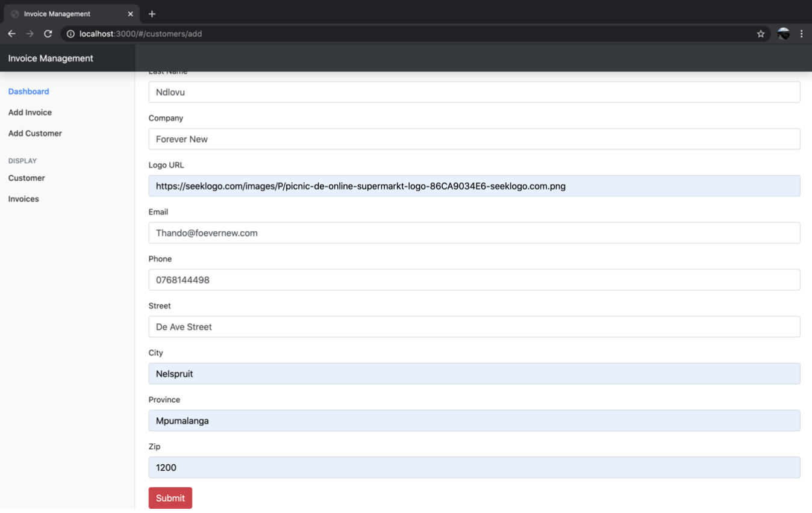Open the Customer list
This screenshot has width=812, height=513.
click(26, 178)
